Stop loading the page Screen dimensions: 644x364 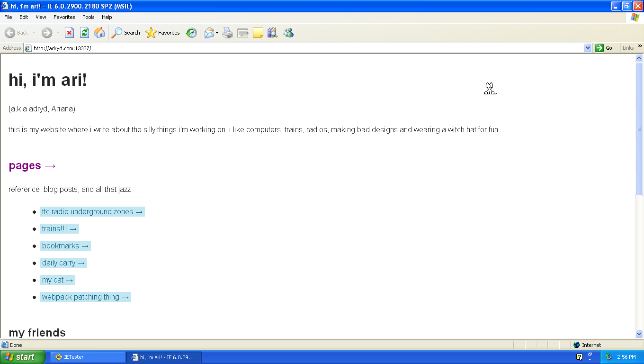coord(70,32)
